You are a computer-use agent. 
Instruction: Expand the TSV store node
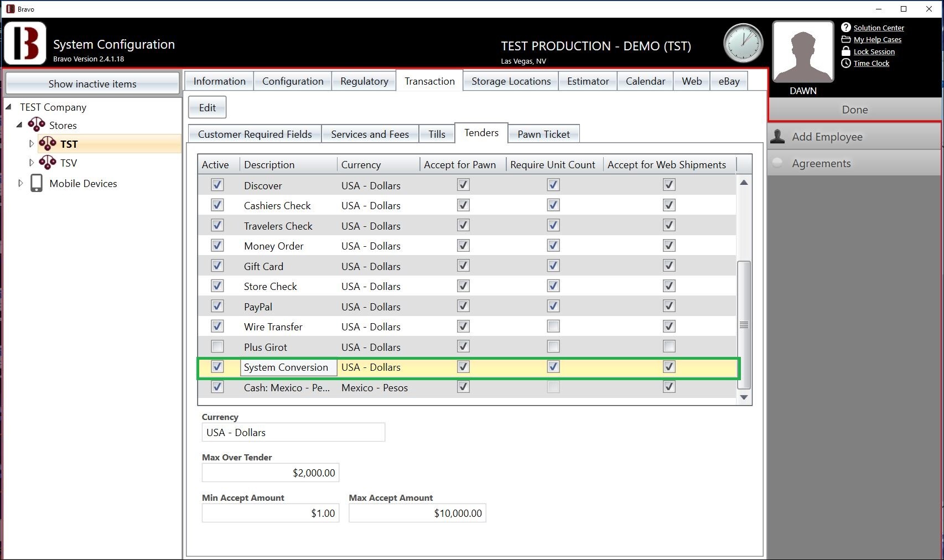point(32,163)
